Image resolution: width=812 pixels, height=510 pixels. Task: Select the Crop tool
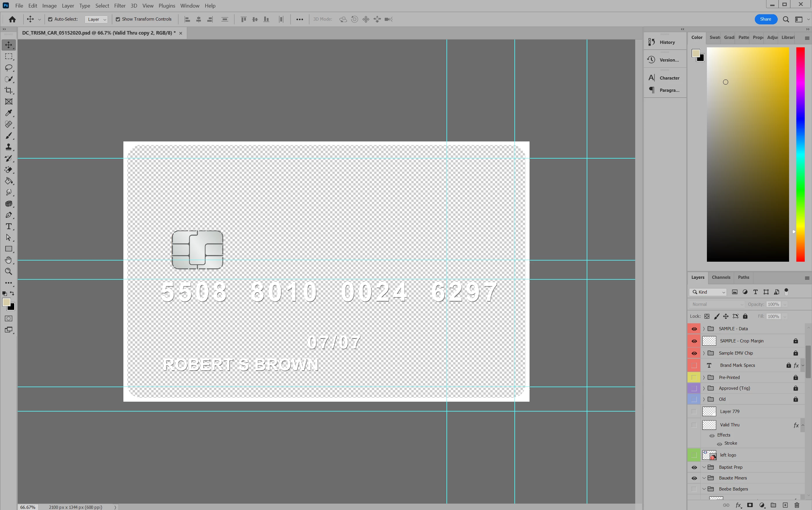[x=9, y=90]
